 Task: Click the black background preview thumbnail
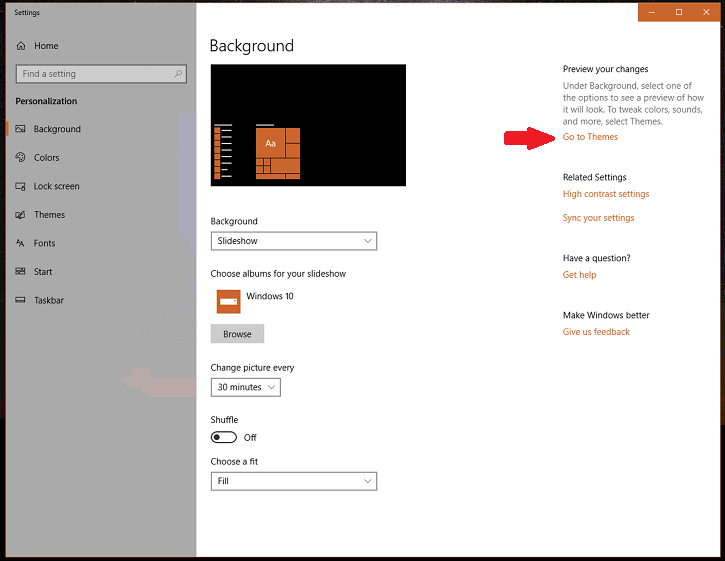coord(308,125)
